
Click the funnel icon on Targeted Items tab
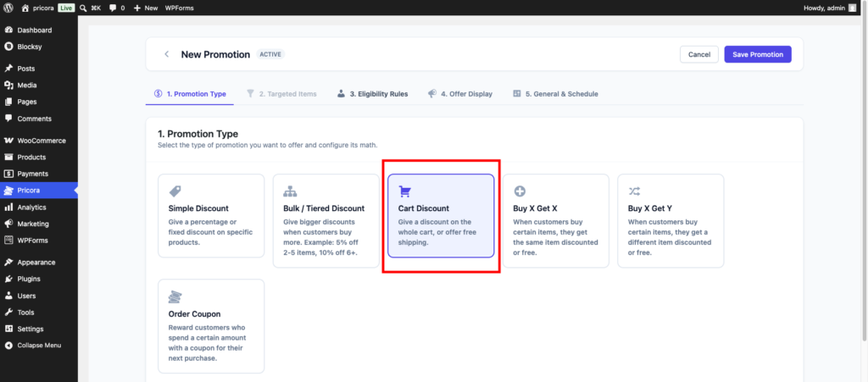[x=250, y=94]
